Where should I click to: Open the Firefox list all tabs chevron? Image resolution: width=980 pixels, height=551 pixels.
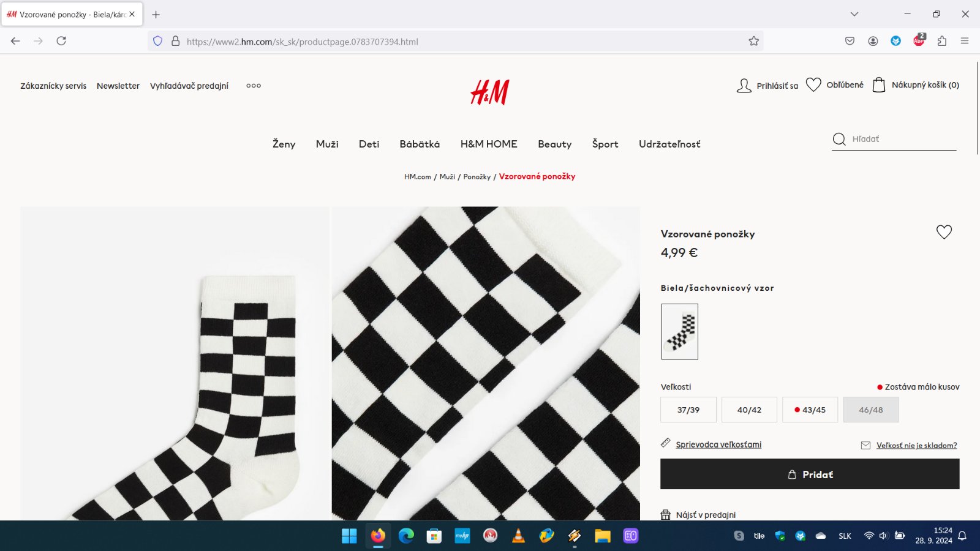tap(854, 14)
